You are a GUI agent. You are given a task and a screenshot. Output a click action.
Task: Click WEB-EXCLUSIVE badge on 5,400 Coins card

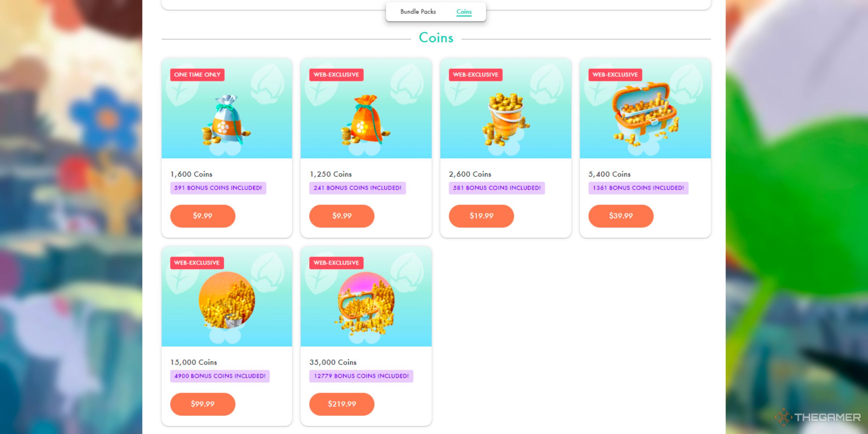tap(615, 75)
